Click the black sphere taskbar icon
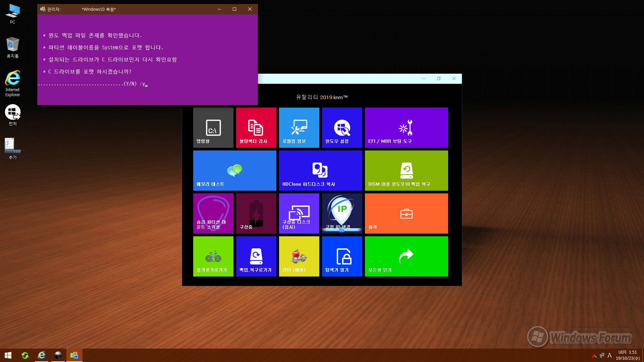Image resolution: width=644 pixels, height=362 pixels. pyautogui.click(x=58, y=355)
